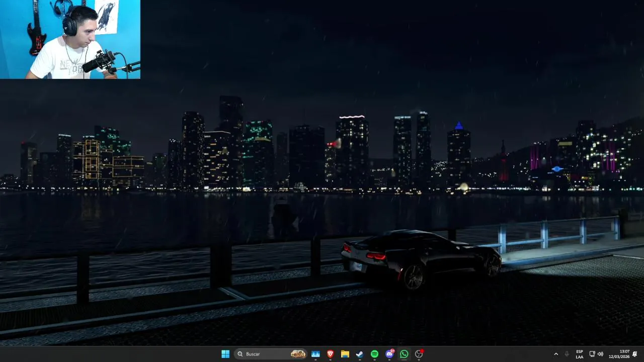644x362 pixels.
Task: Expand the hidden system tray icons
Action: pos(556,354)
